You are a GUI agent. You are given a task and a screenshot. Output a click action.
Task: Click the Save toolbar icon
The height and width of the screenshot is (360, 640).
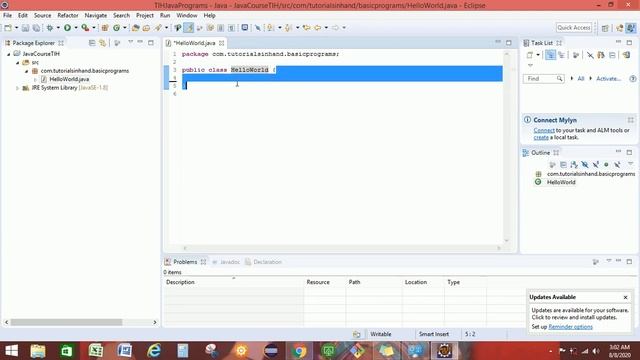pyautogui.click(x=25, y=28)
